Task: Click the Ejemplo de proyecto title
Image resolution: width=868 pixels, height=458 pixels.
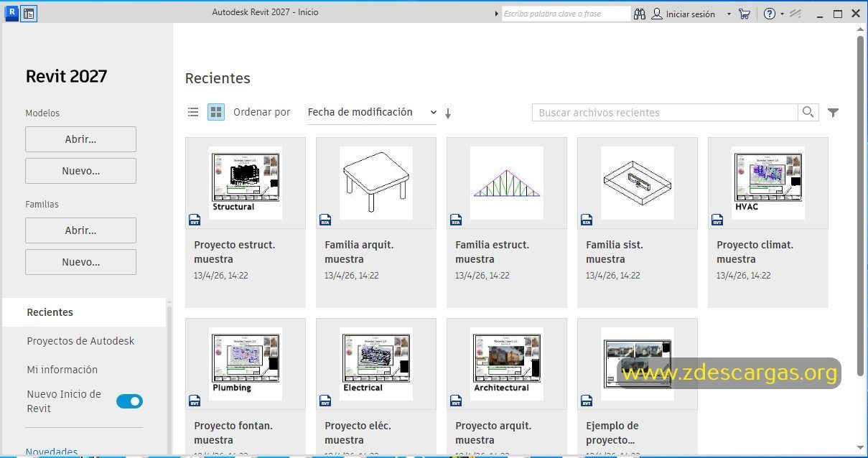Action: (x=612, y=433)
